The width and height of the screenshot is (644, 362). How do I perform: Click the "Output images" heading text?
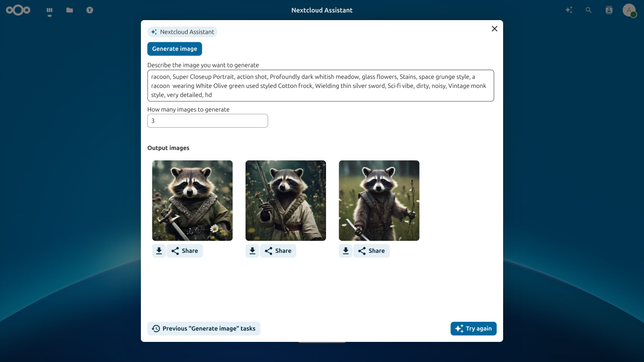(169, 148)
